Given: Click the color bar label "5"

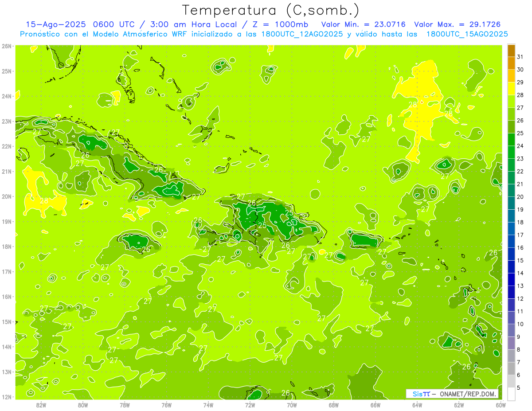Looking at the screenshot, I should click(519, 388).
